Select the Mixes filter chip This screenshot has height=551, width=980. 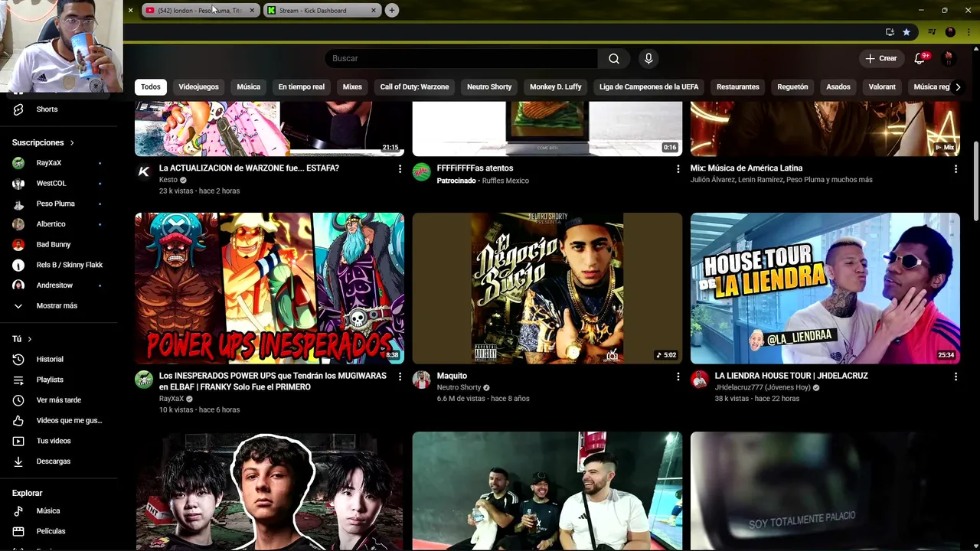coord(352,86)
